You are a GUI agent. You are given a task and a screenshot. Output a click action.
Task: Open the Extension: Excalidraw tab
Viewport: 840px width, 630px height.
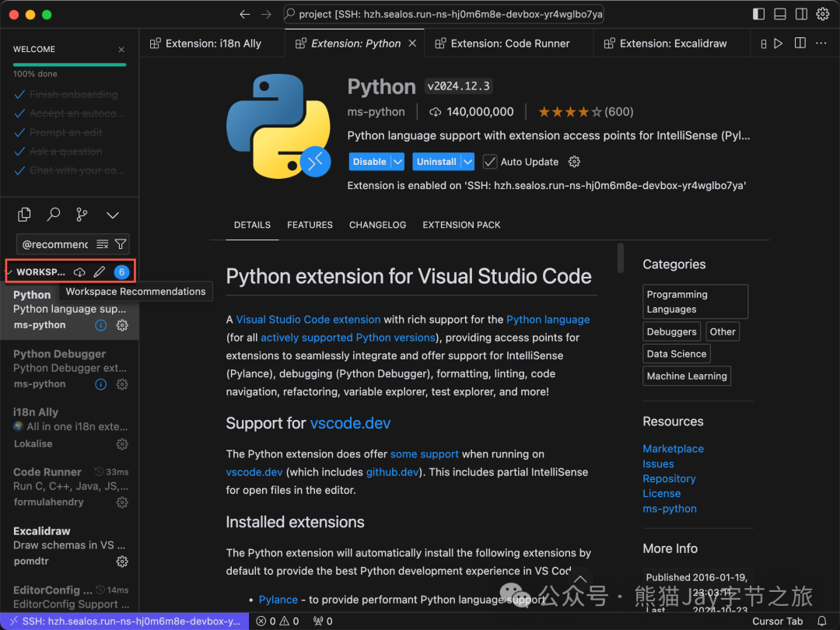click(672, 44)
